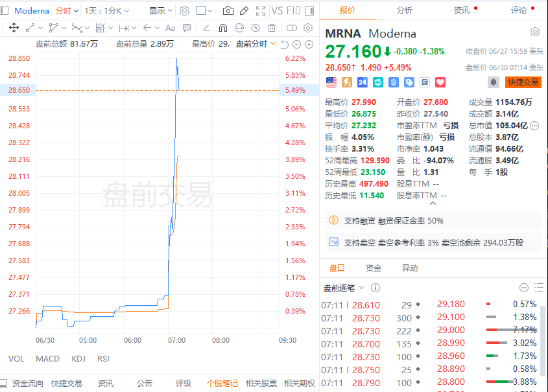Open the 支持融资 margin info row
The height and width of the screenshot is (392, 548).
(x=433, y=220)
